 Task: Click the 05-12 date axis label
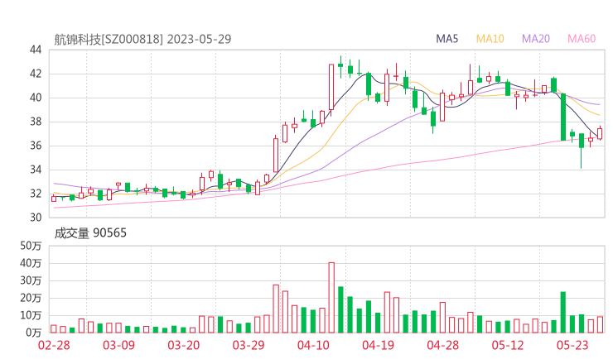tap(508, 345)
